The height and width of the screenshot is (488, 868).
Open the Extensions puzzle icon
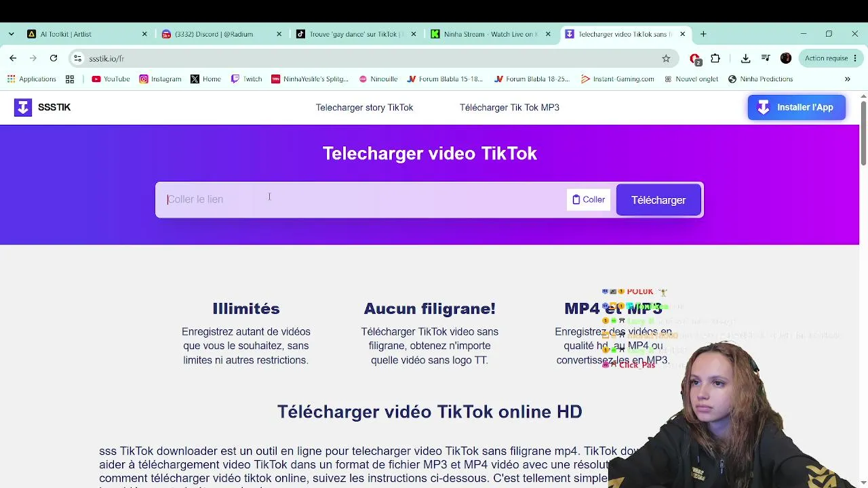pyautogui.click(x=715, y=58)
